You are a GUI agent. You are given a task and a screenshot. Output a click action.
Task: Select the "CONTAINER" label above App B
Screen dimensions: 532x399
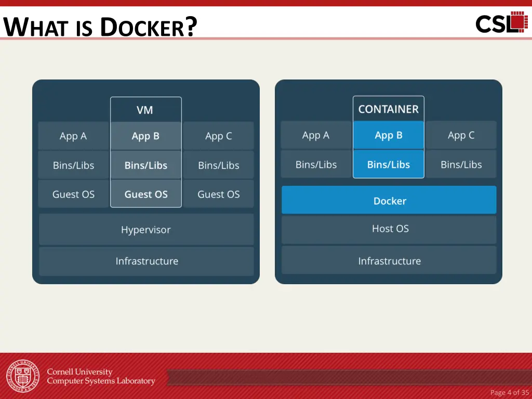click(x=389, y=109)
